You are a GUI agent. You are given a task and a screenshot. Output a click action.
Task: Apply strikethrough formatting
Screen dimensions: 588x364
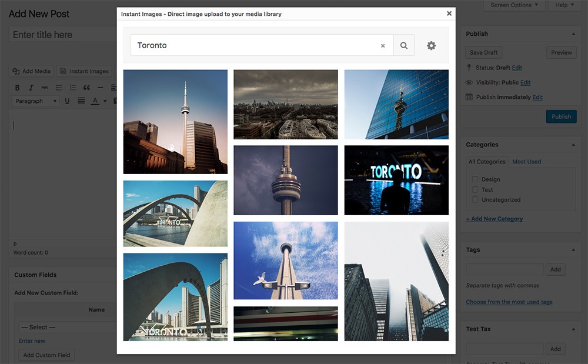point(45,88)
